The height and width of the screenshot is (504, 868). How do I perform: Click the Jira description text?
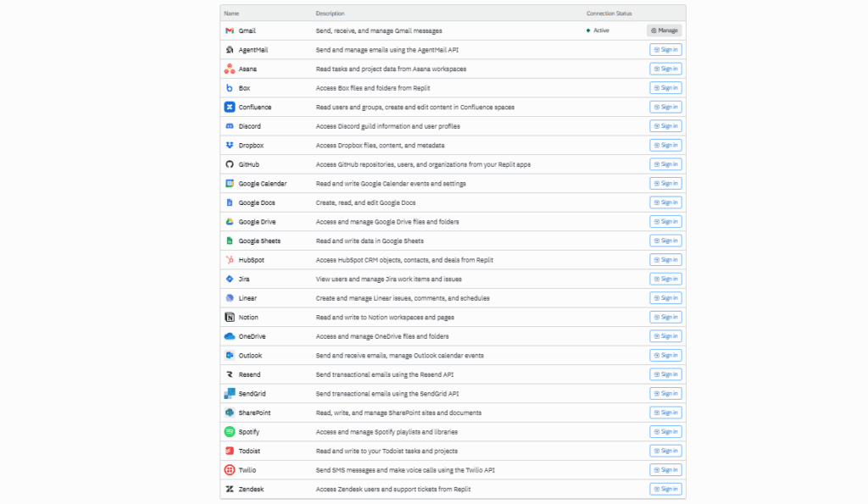coord(388,280)
